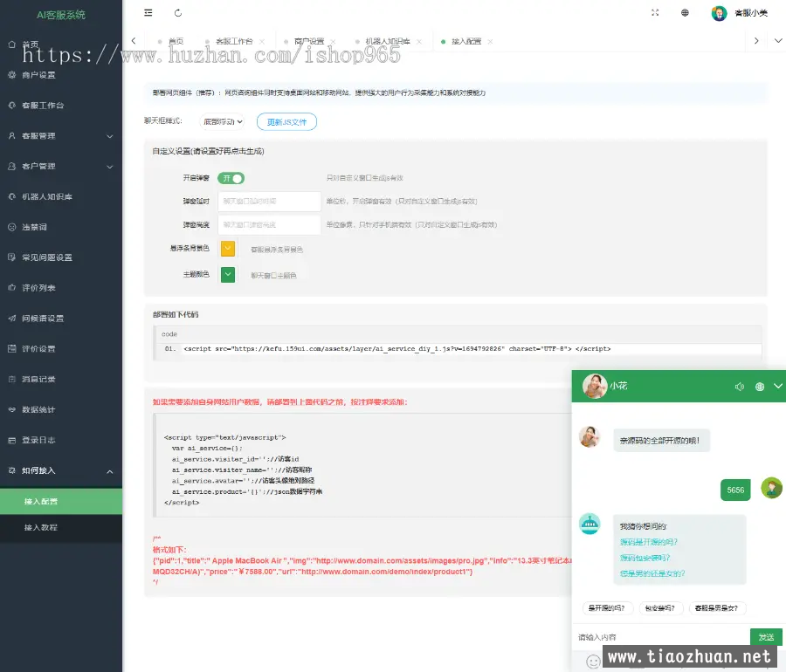The width and height of the screenshot is (786, 672).
Task: Click the 是开源的吗? quick reply chip
Action: pyautogui.click(x=607, y=608)
